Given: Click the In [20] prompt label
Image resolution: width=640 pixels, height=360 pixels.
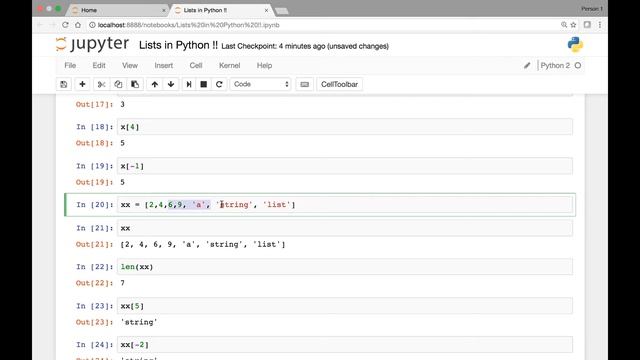Looking at the screenshot, I should [x=94, y=205].
